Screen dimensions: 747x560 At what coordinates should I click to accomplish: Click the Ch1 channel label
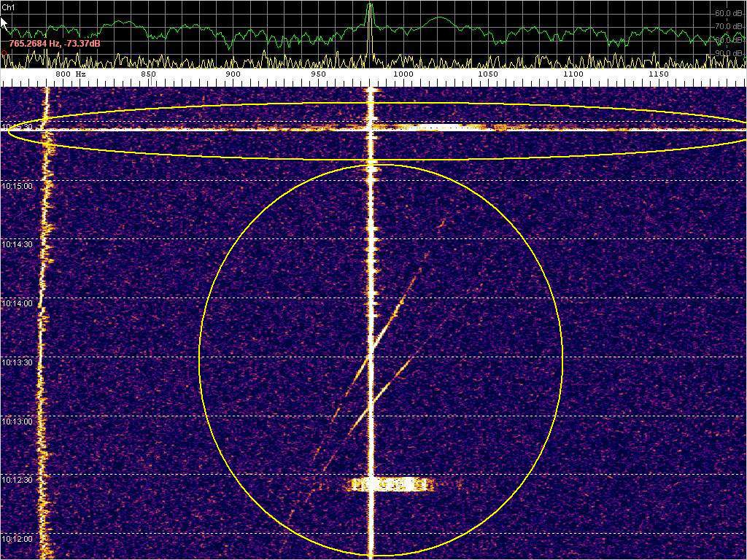coord(8,7)
